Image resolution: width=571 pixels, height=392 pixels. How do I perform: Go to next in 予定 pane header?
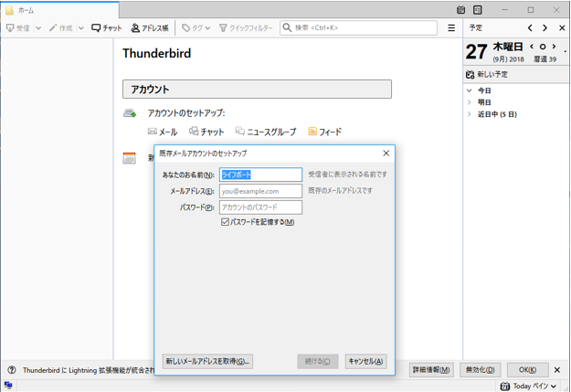545,27
